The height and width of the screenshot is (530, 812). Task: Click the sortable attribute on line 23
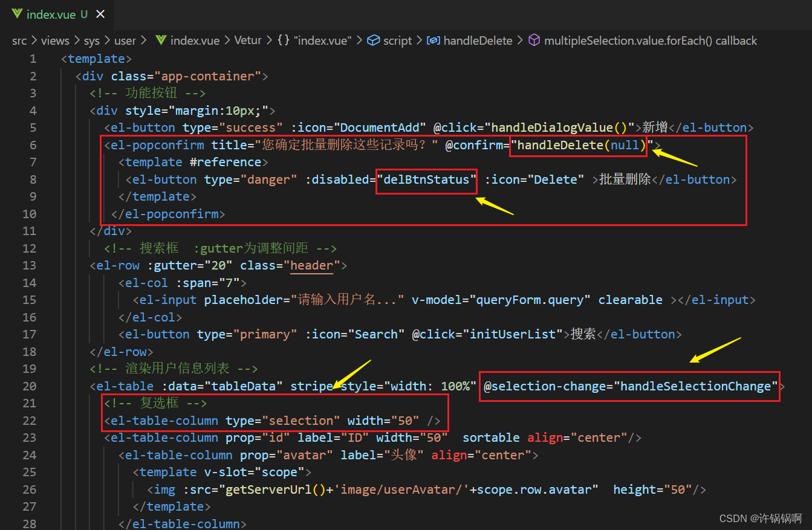point(491,438)
